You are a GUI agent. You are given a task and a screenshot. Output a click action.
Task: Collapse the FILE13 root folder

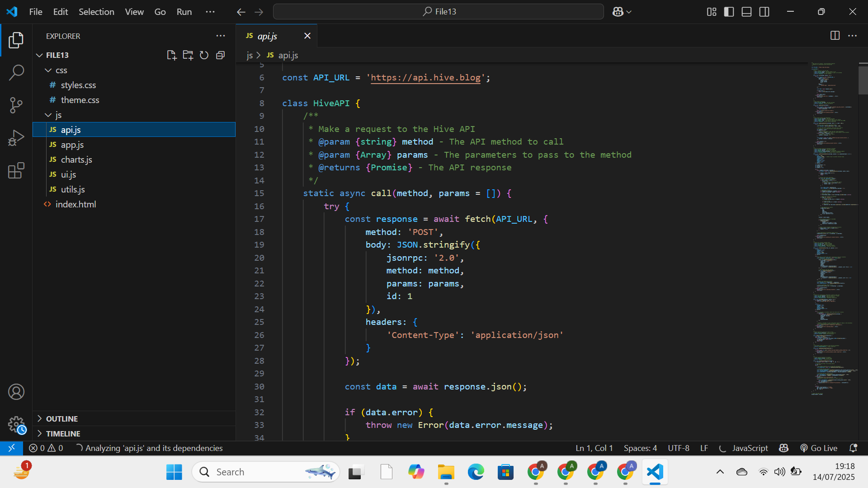tap(40, 55)
